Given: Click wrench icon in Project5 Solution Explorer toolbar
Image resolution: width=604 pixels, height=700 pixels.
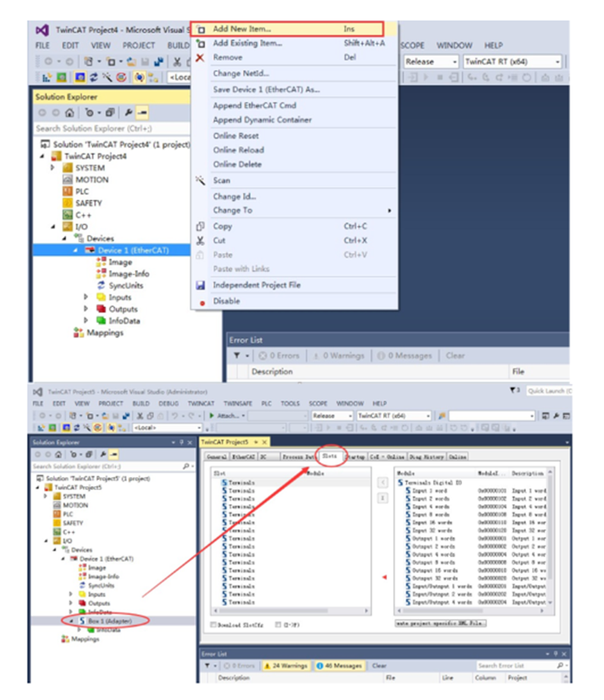Looking at the screenshot, I should (103, 454).
